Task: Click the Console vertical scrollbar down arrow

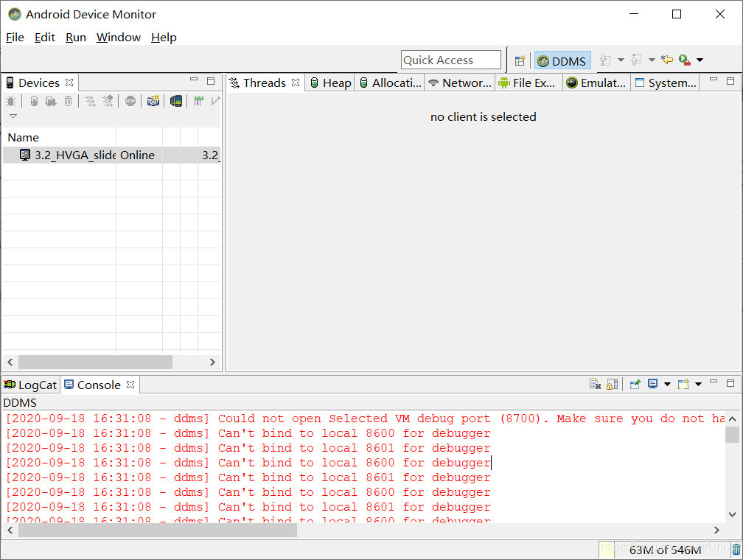Action: (732, 514)
